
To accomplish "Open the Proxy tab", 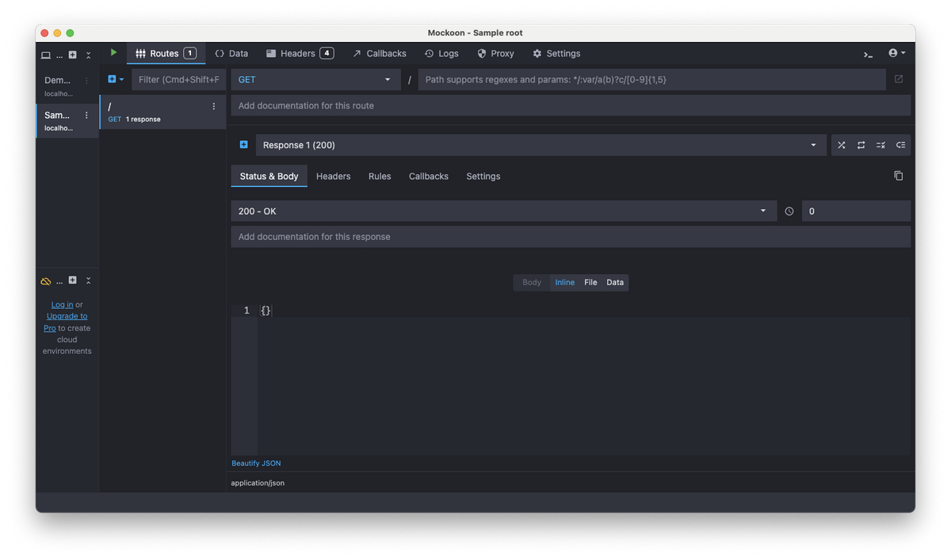I will click(495, 53).
